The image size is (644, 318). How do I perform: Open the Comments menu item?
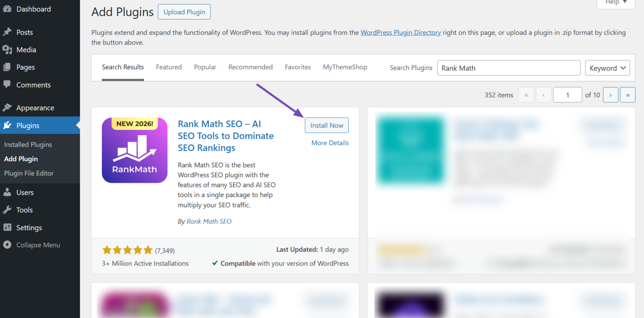[40, 85]
